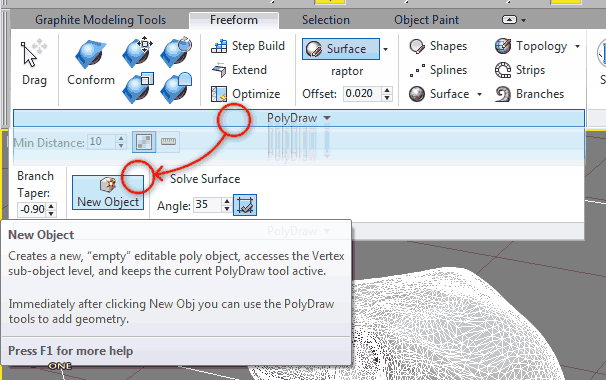Adjust the Angle spinner arrows
Image resolution: width=606 pixels, height=380 pixels.
tap(227, 204)
